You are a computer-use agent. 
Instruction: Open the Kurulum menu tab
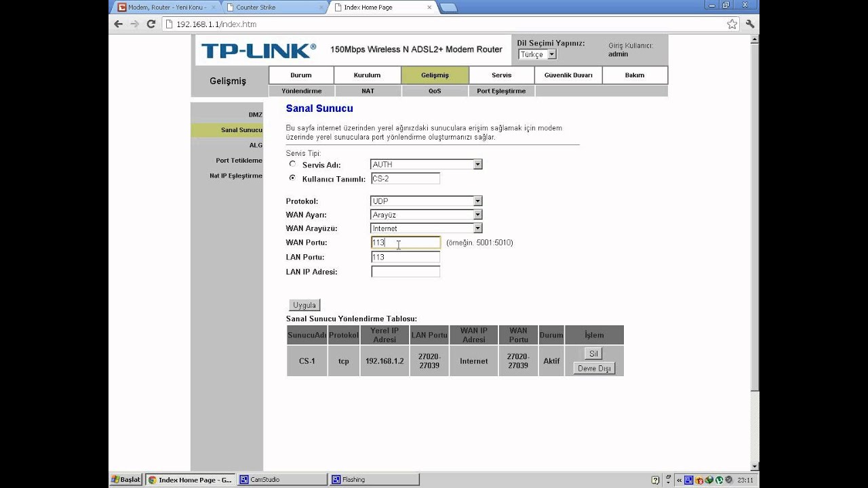click(x=367, y=75)
